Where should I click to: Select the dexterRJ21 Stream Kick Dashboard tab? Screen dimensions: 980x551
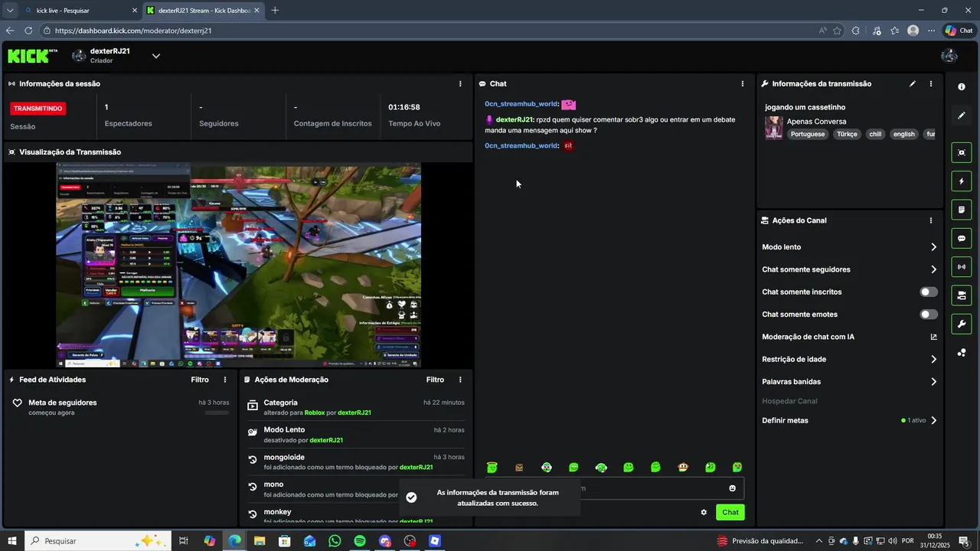(x=203, y=10)
